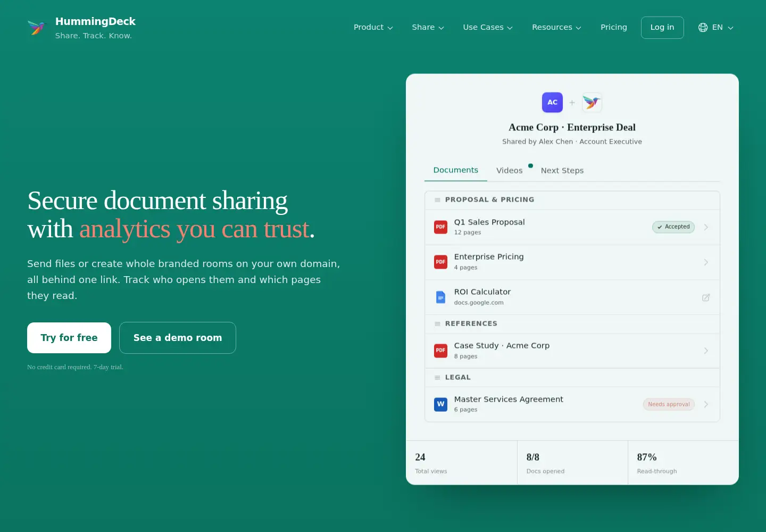Viewport: 766px width, 532px height.
Task: Open ROI Calculator via external link icon
Action: tap(706, 297)
